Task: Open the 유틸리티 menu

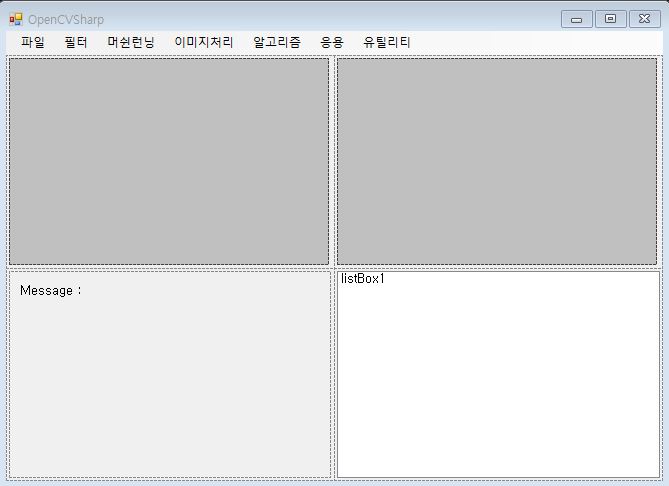Action: pos(387,42)
